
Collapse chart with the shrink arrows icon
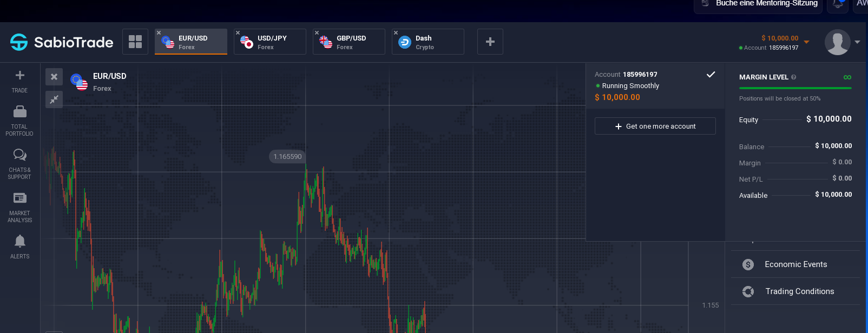point(54,99)
